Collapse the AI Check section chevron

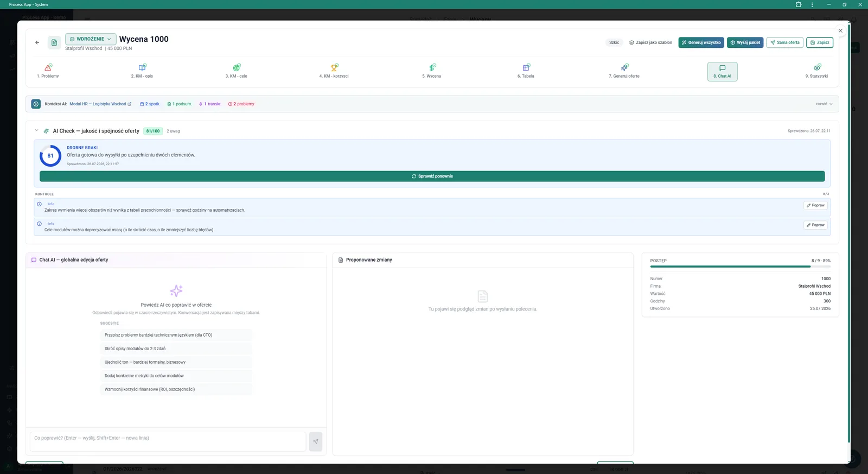point(36,130)
